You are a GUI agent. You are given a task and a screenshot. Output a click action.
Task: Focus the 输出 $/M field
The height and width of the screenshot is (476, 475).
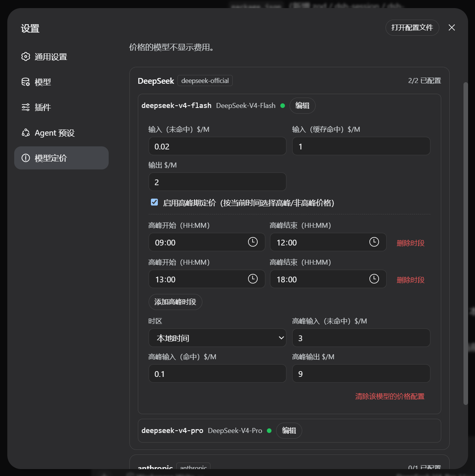point(217,182)
